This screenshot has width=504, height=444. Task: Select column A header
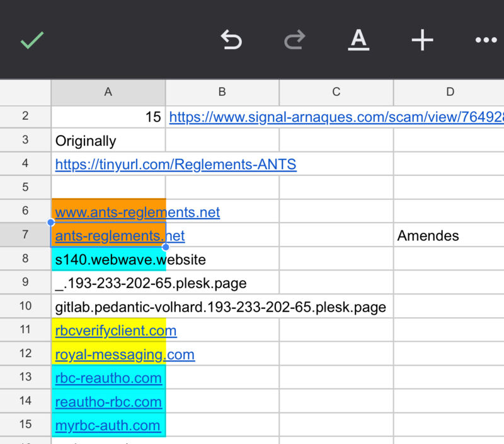coord(108,92)
